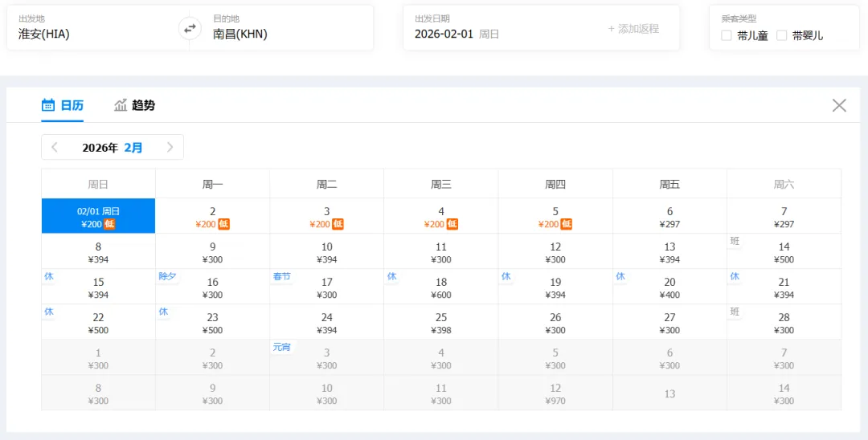Select March 12 priced ¥970
This screenshot has width=868, height=440.
click(555, 393)
